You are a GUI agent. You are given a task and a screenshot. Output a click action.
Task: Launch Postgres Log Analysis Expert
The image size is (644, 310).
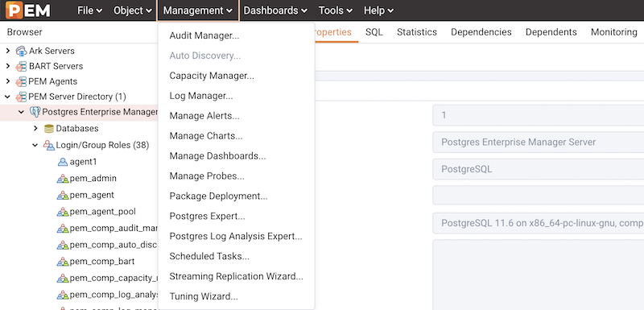pos(236,237)
